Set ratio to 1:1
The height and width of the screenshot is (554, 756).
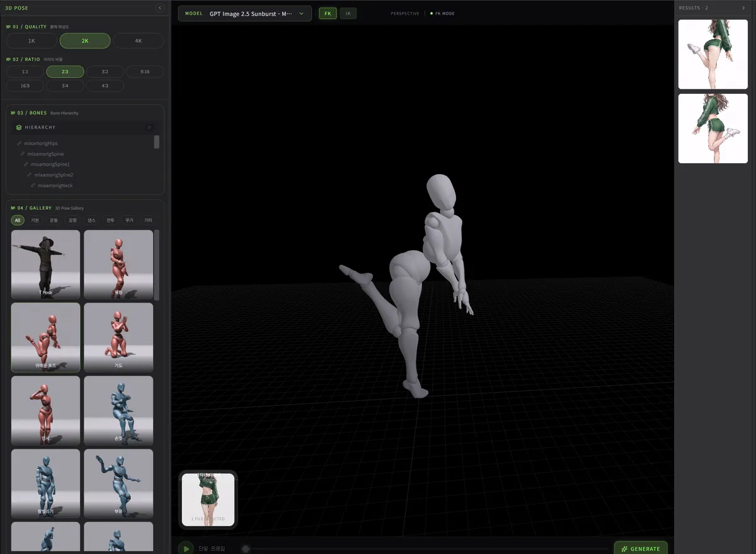[25, 72]
